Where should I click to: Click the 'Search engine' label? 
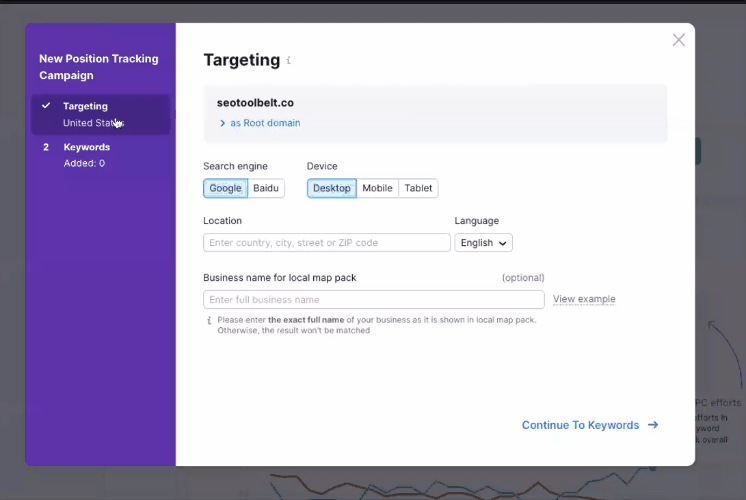(236, 166)
